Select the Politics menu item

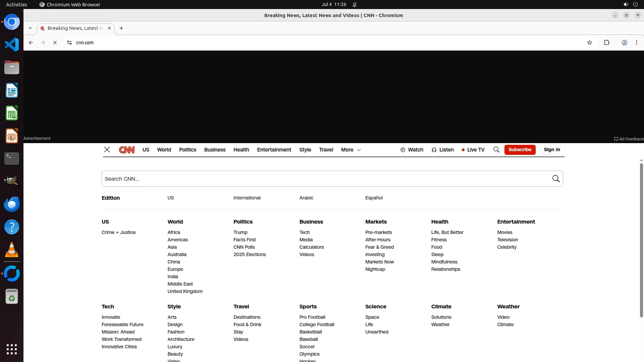[187, 150]
